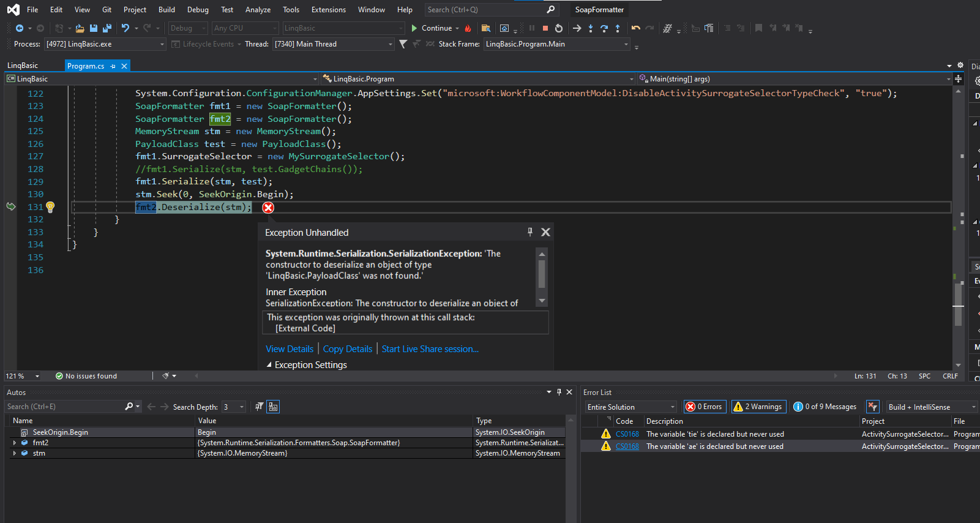The height and width of the screenshot is (523, 980).
Task: Step Out with the up arrow
Action: coord(618,28)
